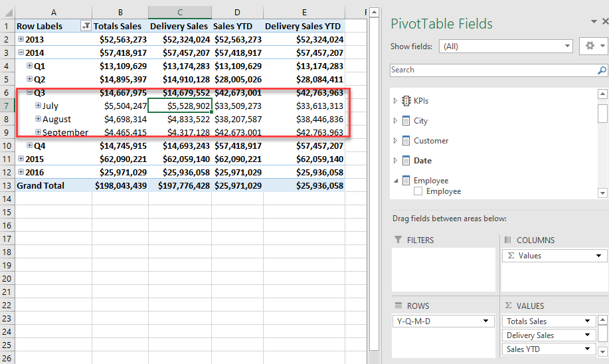Click the Customer table icon

pos(406,141)
